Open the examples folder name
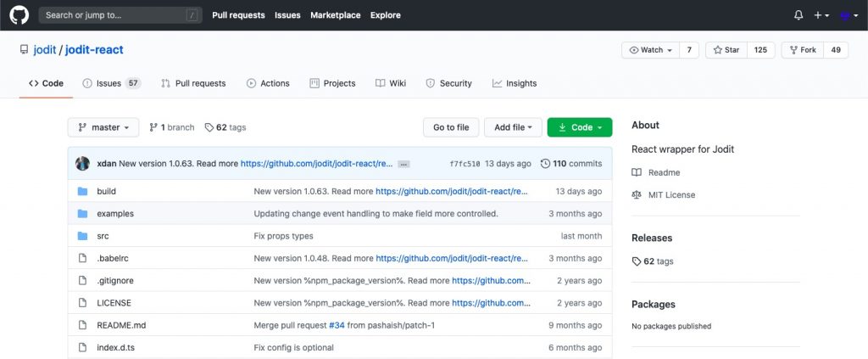 pos(115,214)
